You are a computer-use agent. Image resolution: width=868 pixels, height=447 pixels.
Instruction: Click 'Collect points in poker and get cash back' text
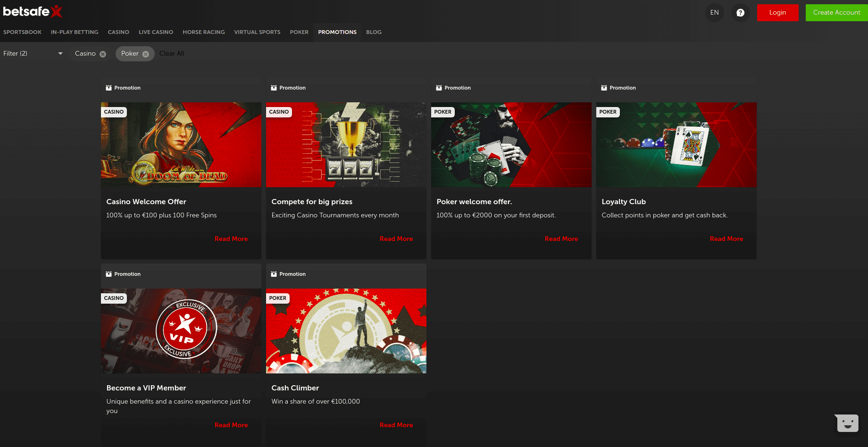point(664,215)
